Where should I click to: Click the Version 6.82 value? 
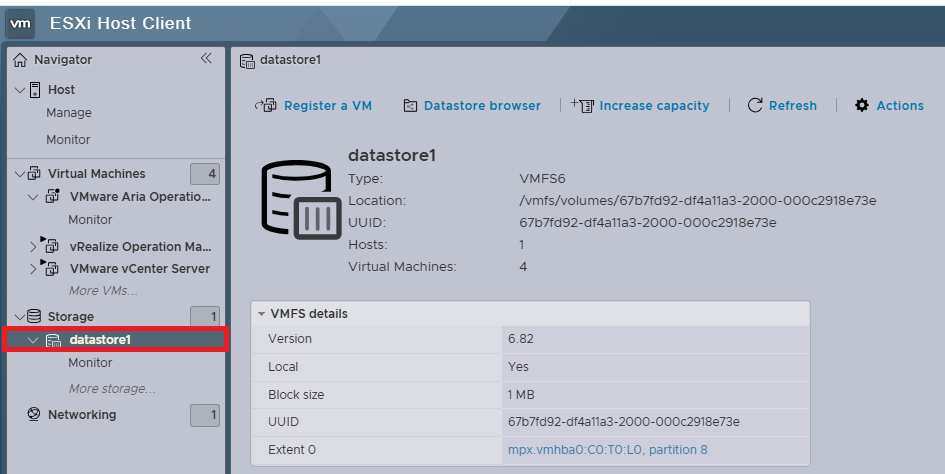[x=521, y=338]
